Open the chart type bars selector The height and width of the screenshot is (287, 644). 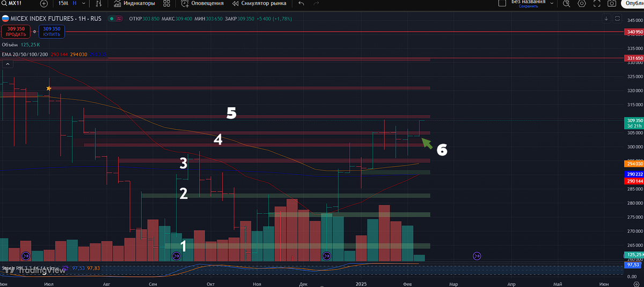pos(98,3)
